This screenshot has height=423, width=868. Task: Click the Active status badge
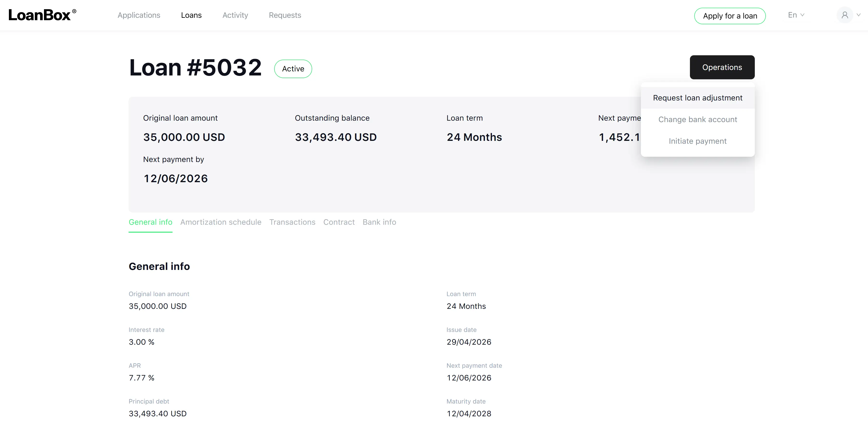click(x=293, y=69)
